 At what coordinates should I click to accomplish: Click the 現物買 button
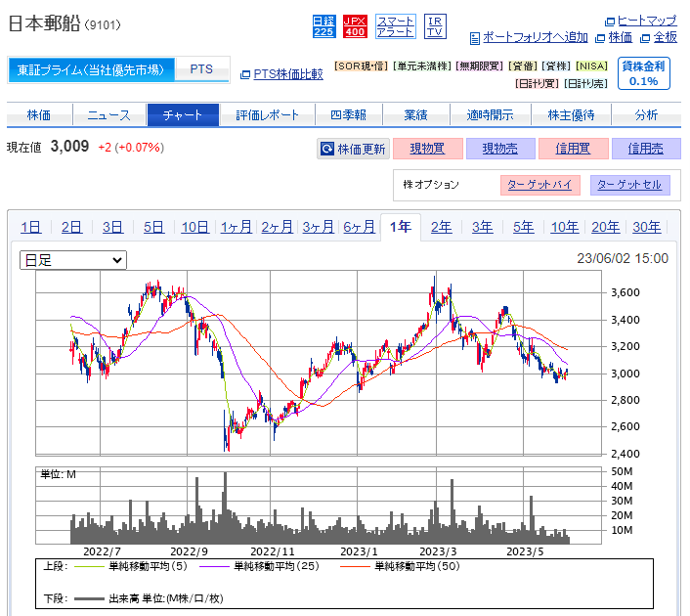point(428,149)
